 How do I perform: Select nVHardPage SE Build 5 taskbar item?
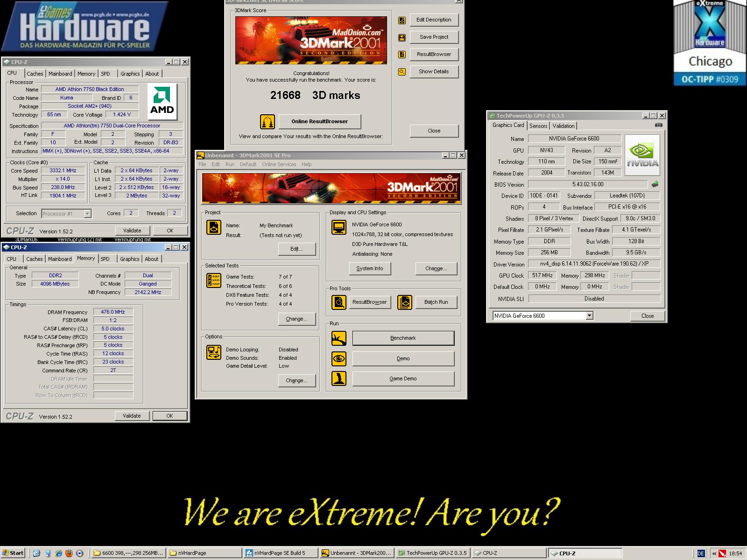pos(280,553)
